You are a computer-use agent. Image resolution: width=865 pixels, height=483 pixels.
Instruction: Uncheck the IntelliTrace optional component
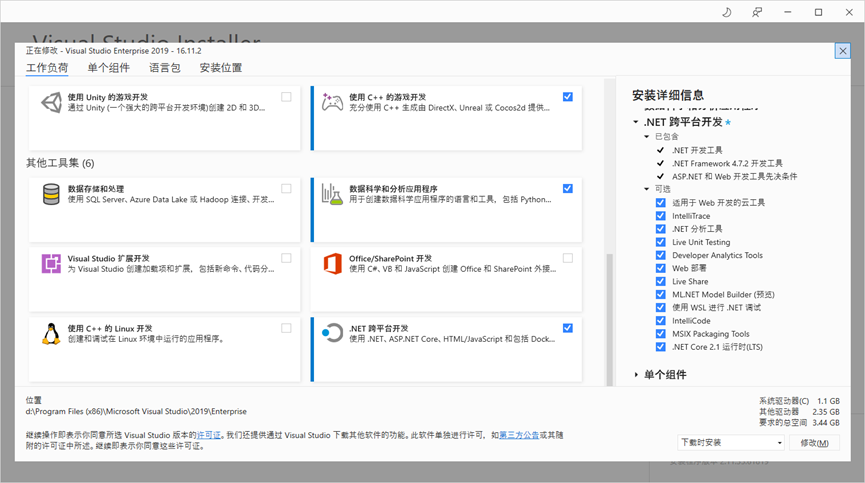click(660, 216)
